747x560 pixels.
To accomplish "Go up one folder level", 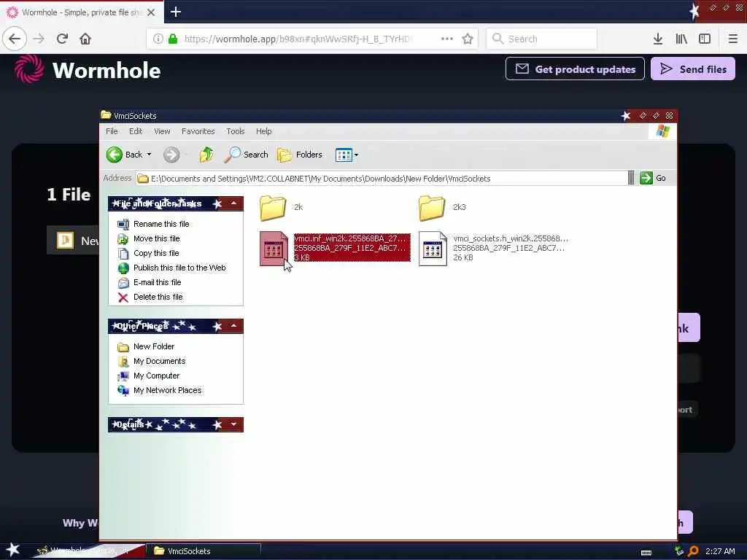I will (x=206, y=155).
